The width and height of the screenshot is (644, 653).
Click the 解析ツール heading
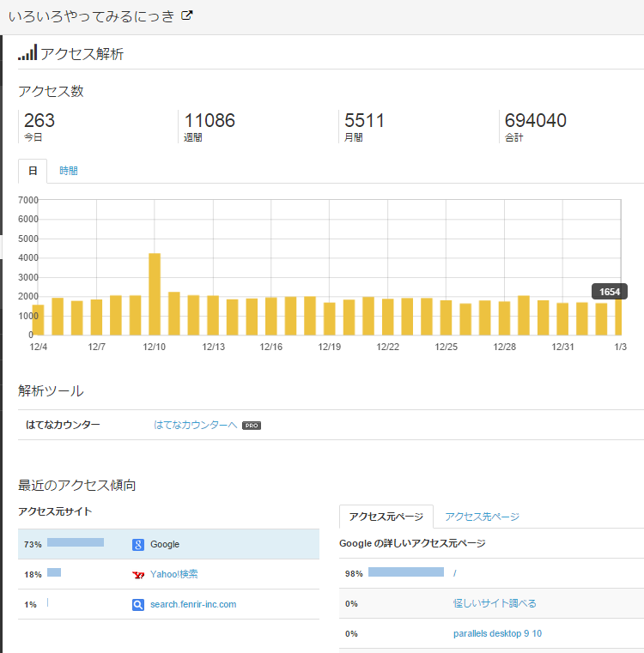51,390
